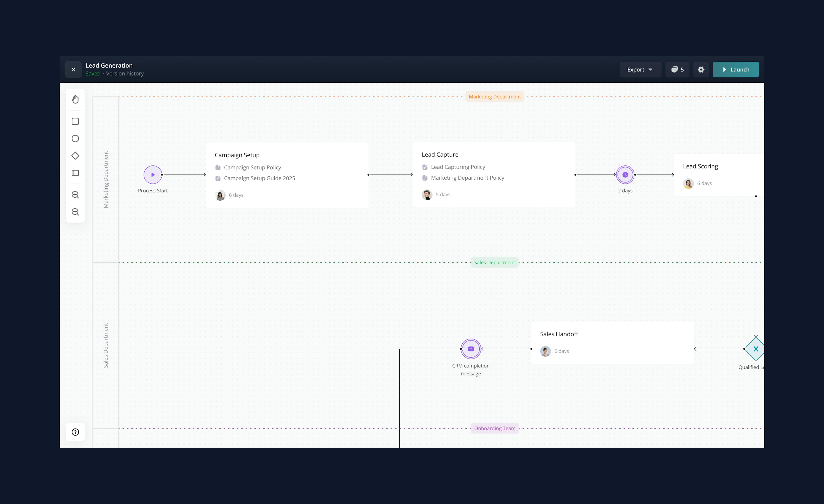The image size is (824, 504).
Task: Click the help/question mark icon
Action: pyautogui.click(x=75, y=431)
